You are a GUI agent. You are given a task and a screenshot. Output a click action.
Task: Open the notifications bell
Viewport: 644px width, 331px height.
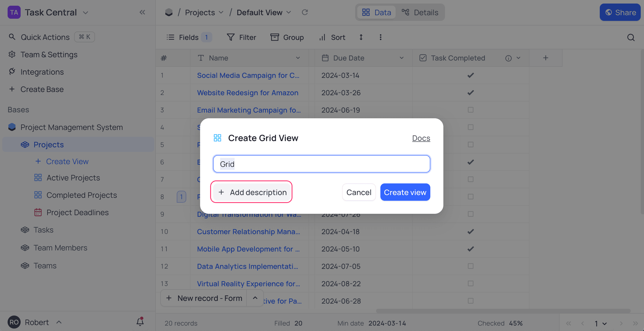140,322
